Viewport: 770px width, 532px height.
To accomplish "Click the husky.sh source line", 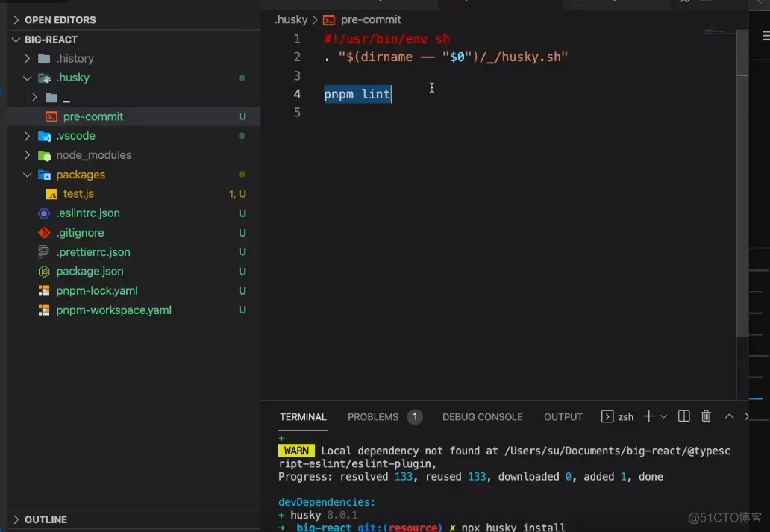I will [446, 57].
